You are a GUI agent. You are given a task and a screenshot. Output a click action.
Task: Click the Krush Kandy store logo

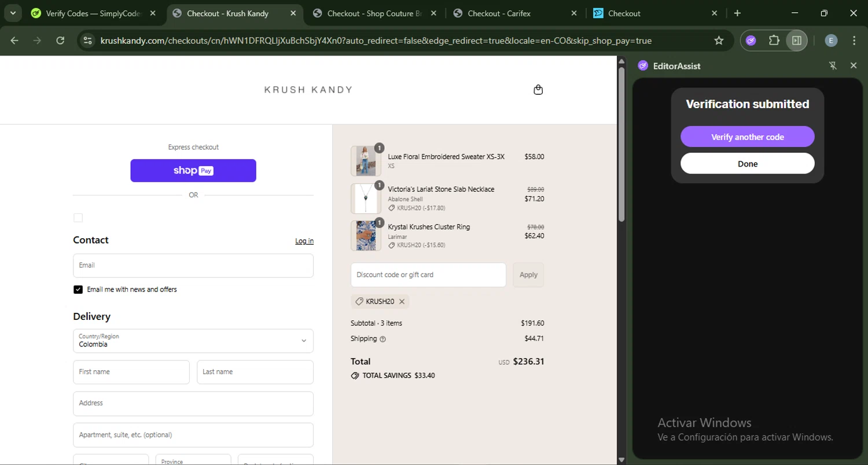pos(308,90)
